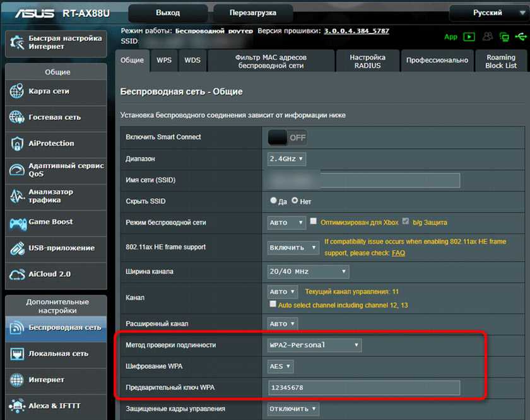530x420 pixels.
Task: Toggle the Smart Connect OFF switch
Action: coord(288,137)
